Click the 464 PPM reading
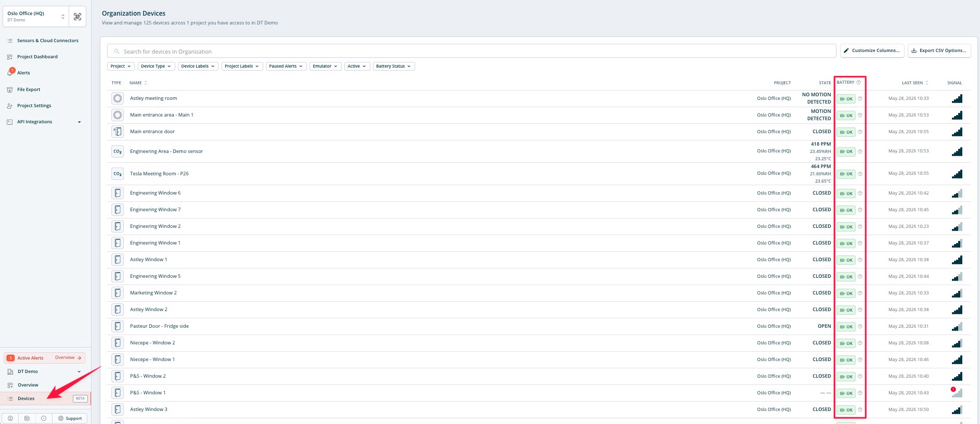 point(820,166)
